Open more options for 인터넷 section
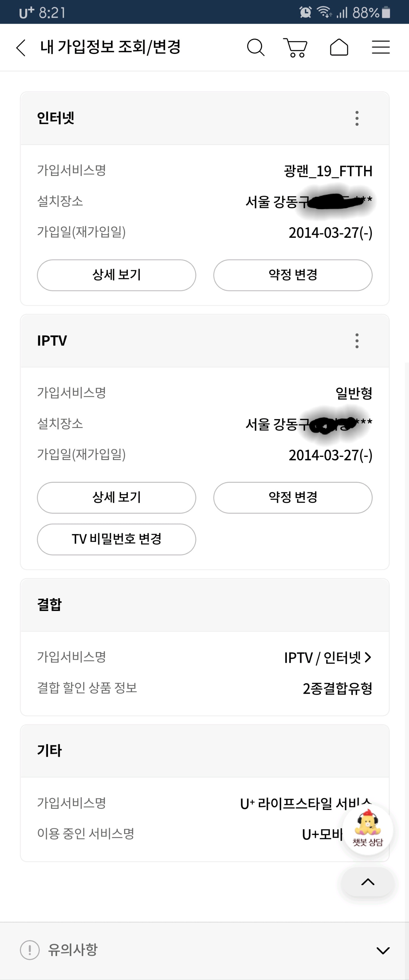 click(357, 118)
